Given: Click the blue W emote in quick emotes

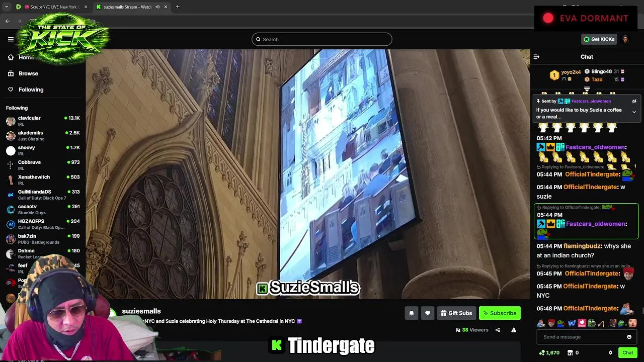Looking at the screenshot, I should [x=572, y=323].
